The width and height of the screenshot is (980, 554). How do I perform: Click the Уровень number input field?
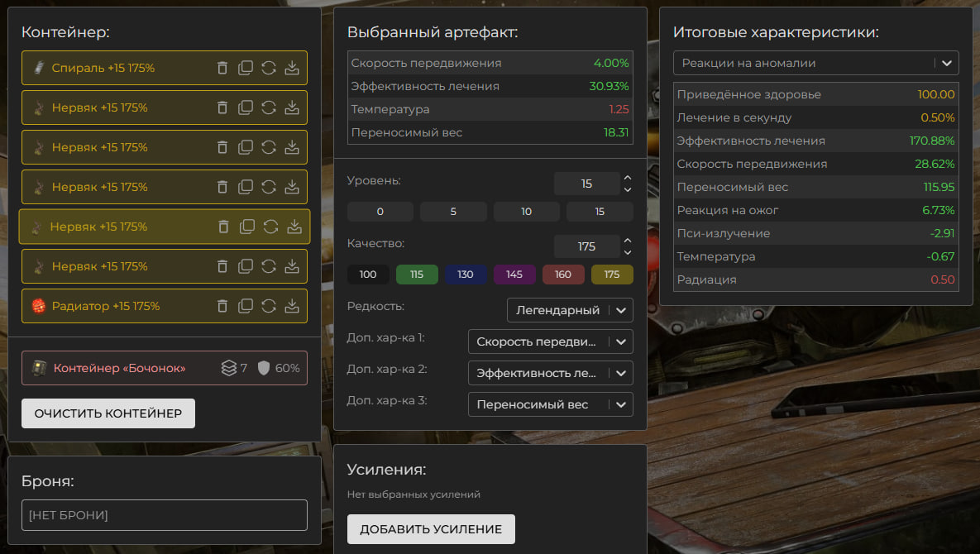pyautogui.click(x=586, y=184)
